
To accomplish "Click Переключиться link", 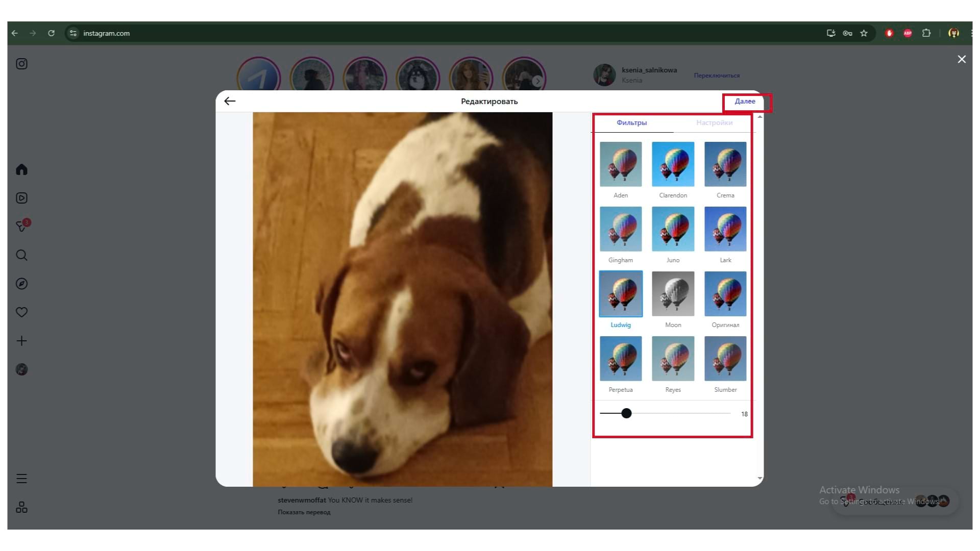I will tap(716, 76).
